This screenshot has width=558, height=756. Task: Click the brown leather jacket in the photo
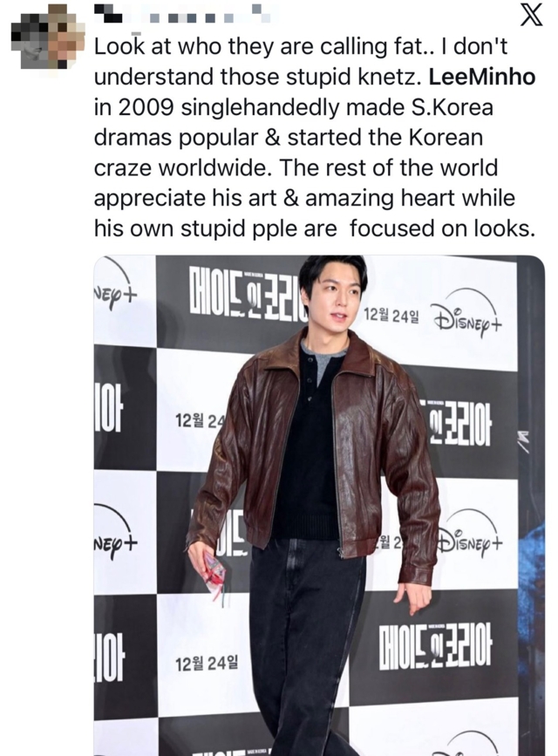[x=314, y=448]
